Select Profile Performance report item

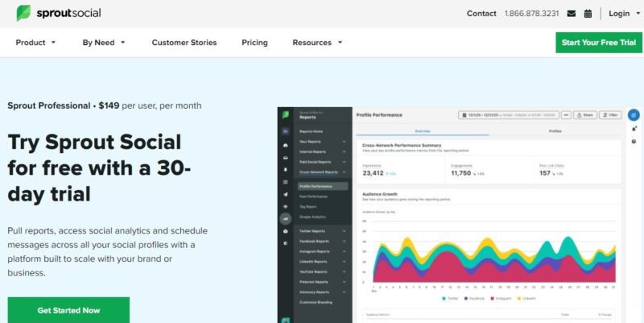[323, 187]
